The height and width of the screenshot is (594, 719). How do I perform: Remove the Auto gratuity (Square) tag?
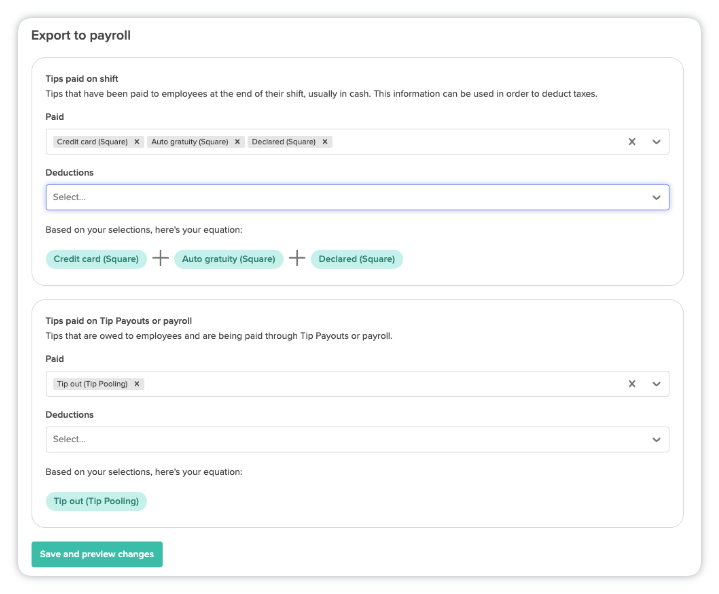coord(238,142)
